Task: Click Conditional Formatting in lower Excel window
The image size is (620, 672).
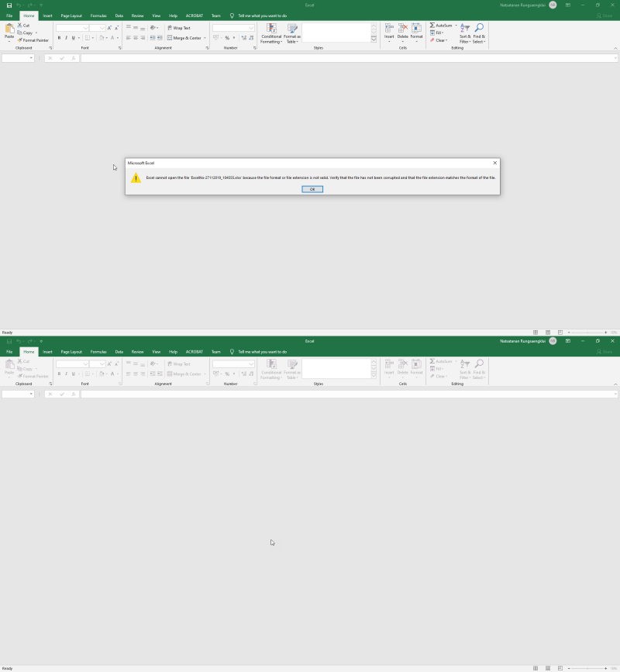Action: click(x=271, y=370)
